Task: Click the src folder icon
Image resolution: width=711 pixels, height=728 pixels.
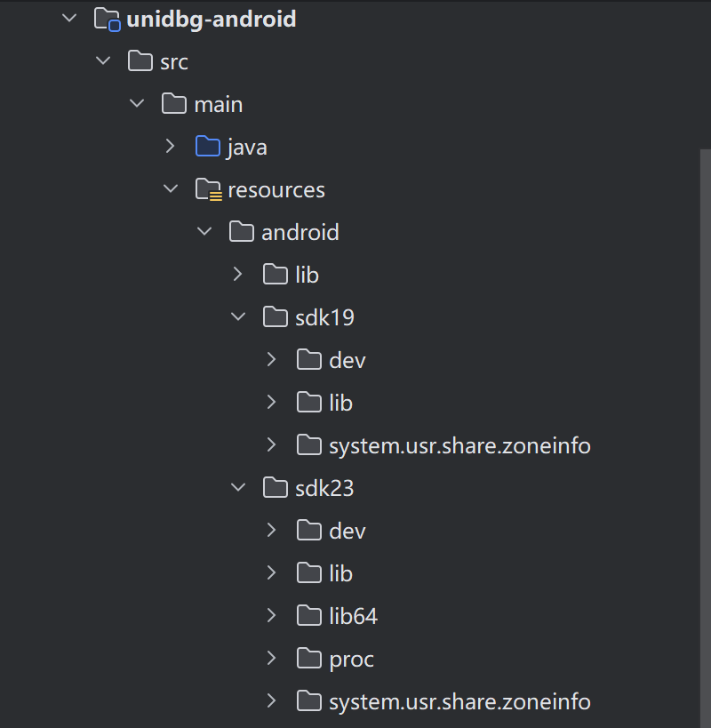Action: pyautogui.click(x=140, y=61)
